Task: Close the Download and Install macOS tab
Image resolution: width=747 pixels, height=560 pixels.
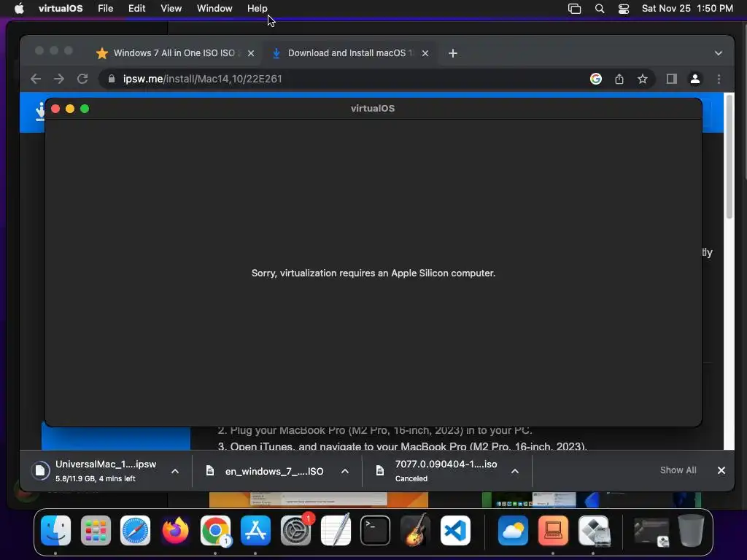Action: point(425,53)
